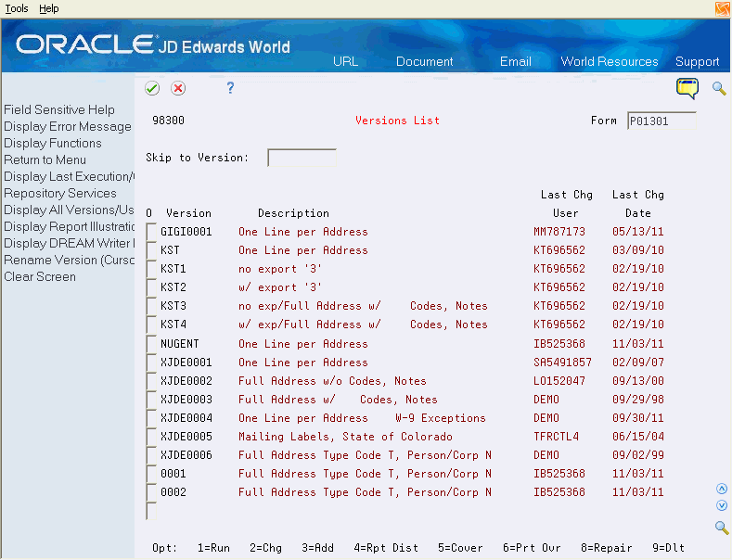Click the bottom magnifying glass icon
This screenshot has height=560, width=732.
pos(722,528)
